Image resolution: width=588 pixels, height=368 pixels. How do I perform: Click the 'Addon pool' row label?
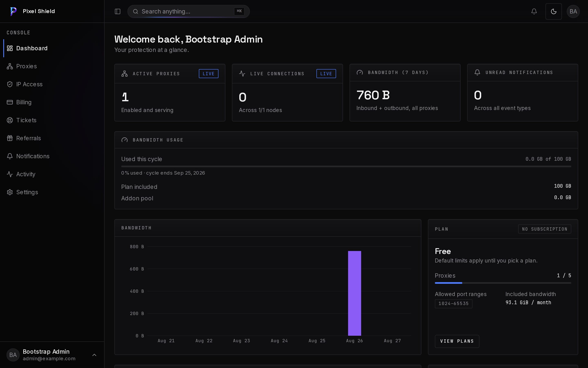pos(137,198)
